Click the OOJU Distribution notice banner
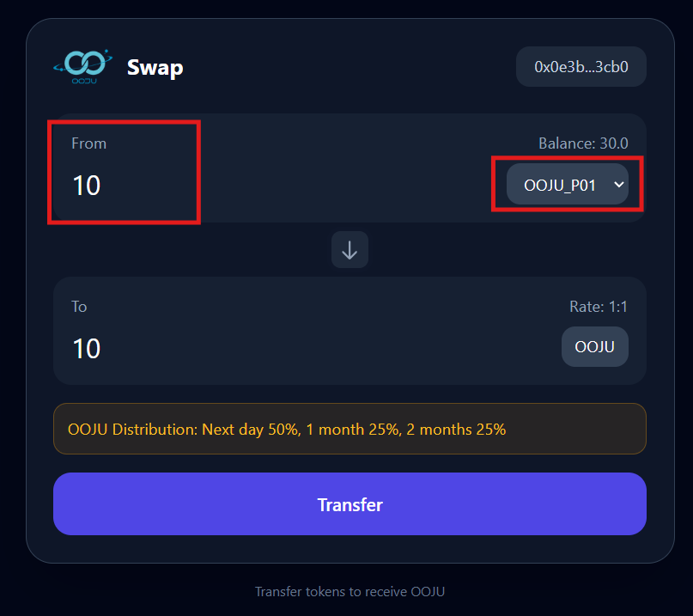 (x=350, y=429)
